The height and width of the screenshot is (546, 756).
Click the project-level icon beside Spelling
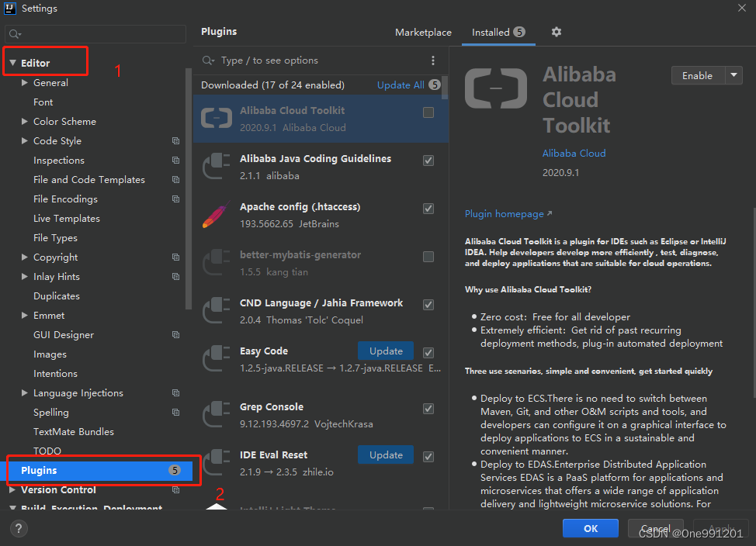(176, 413)
